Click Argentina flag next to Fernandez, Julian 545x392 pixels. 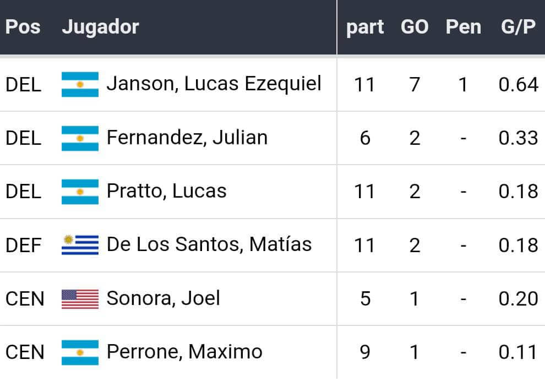pos(80,138)
